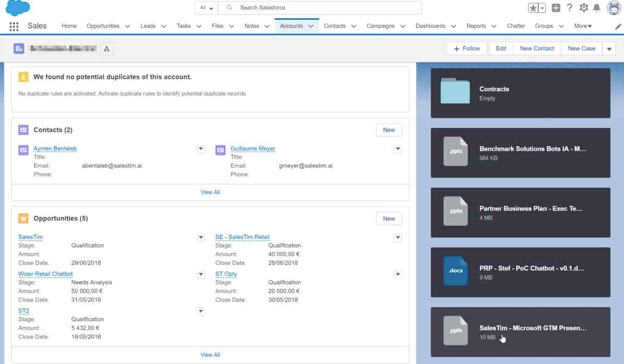Viewport: 624px width, 364px height.
Task: Open the Favorites star icon
Action: 533,8
